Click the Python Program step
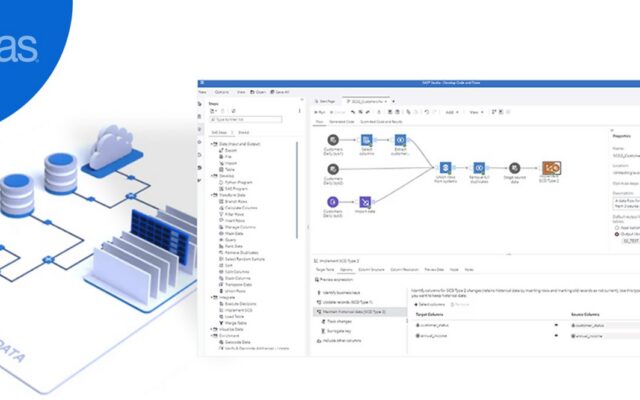640x400 pixels. tap(238, 182)
